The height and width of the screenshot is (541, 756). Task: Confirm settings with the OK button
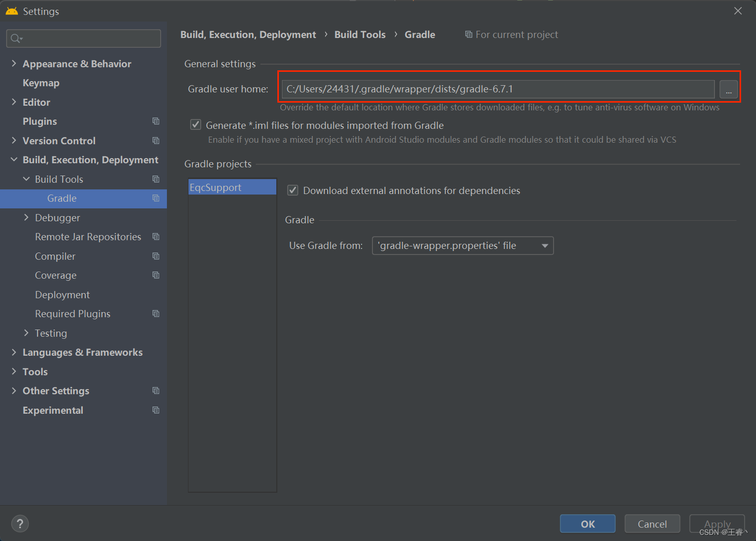(x=588, y=524)
